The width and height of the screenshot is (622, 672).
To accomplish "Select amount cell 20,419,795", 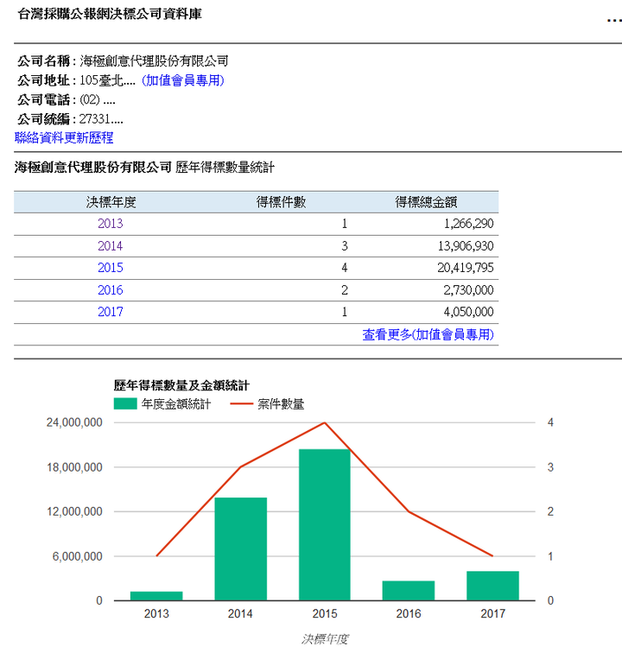I will (466, 268).
